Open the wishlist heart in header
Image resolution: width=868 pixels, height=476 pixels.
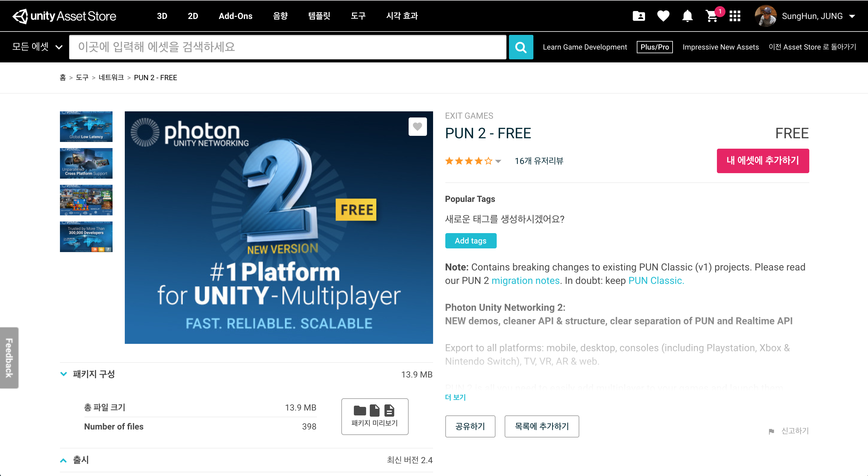point(663,16)
